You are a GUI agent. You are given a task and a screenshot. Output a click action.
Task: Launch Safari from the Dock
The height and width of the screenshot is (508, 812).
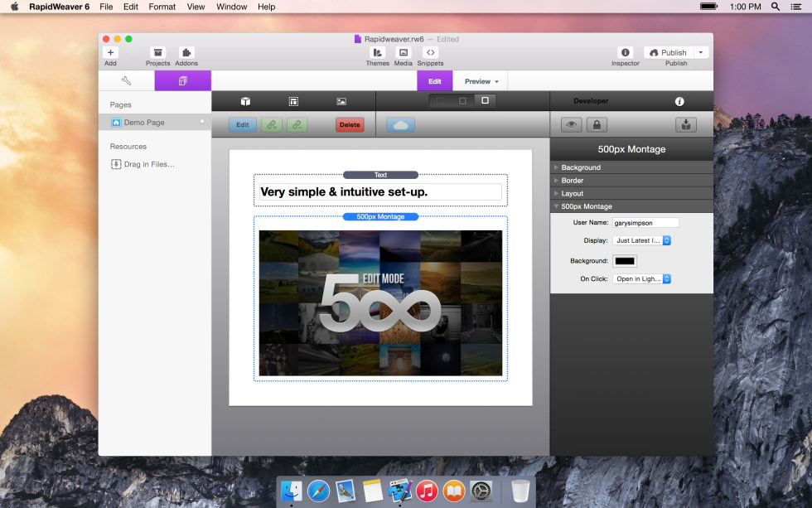[318, 491]
